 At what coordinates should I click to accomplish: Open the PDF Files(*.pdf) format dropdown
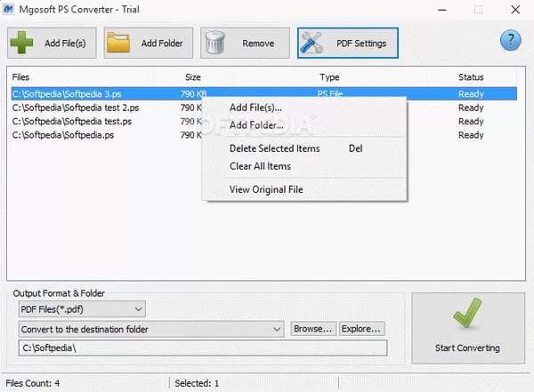click(82, 309)
